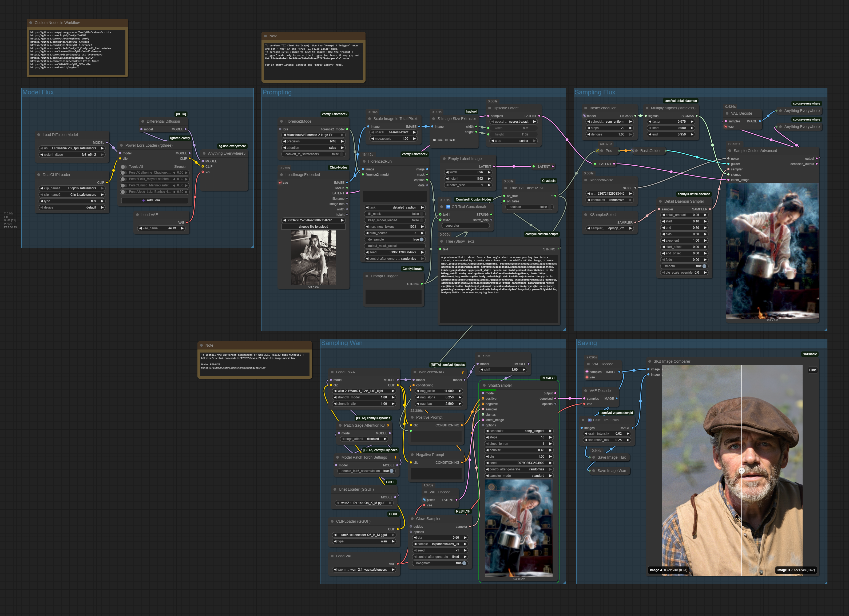Enable the Felix_Meynet lora toggle

(x=124, y=179)
